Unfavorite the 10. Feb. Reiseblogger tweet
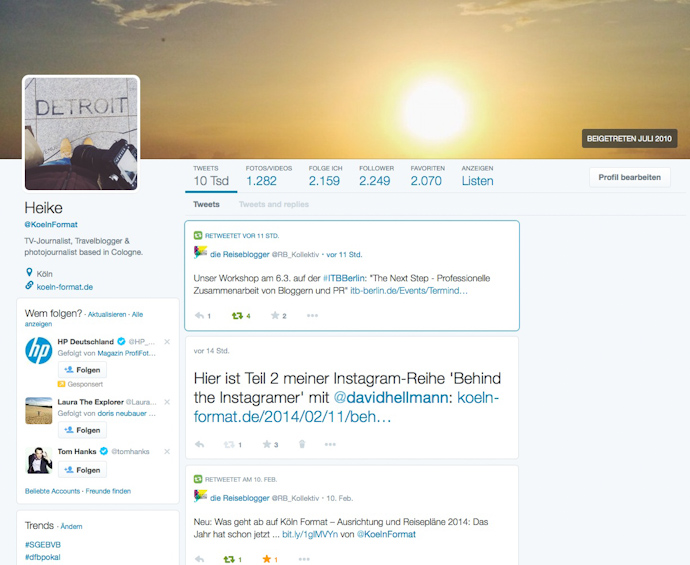690x565 pixels. coord(267,559)
